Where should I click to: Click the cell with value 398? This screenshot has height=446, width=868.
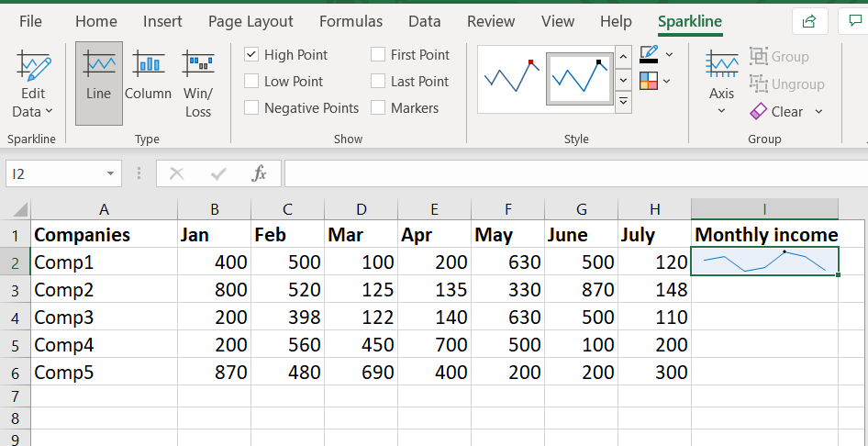click(288, 318)
